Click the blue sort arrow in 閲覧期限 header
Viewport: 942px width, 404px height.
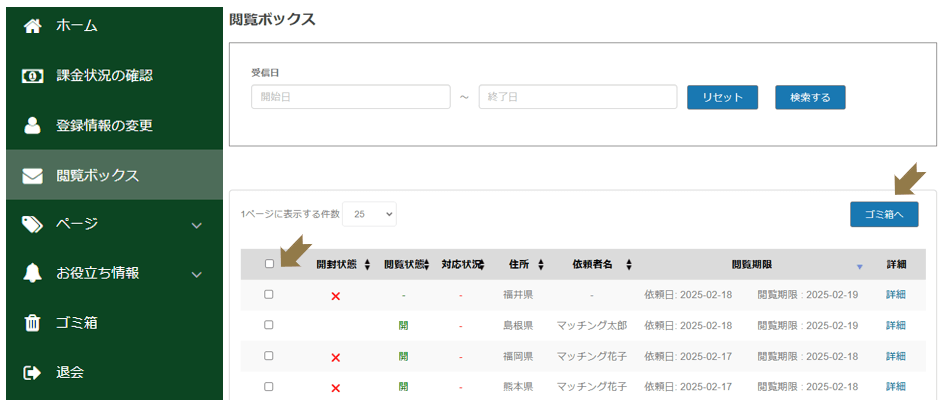tap(859, 267)
